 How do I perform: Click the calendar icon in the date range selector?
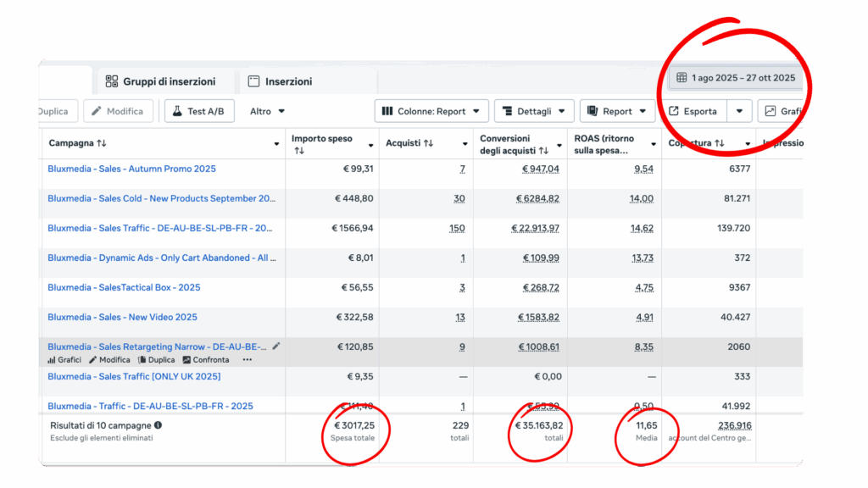(x=682, y=78)
